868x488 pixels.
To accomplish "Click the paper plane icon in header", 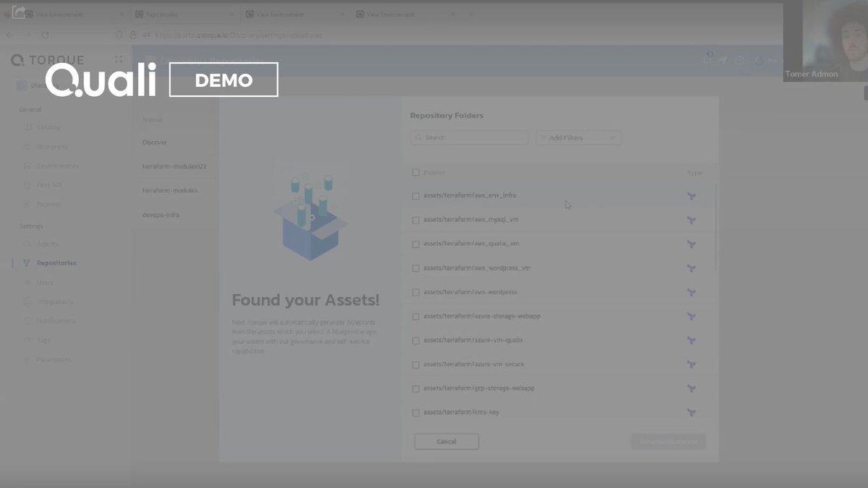I will tap(723, 60).
